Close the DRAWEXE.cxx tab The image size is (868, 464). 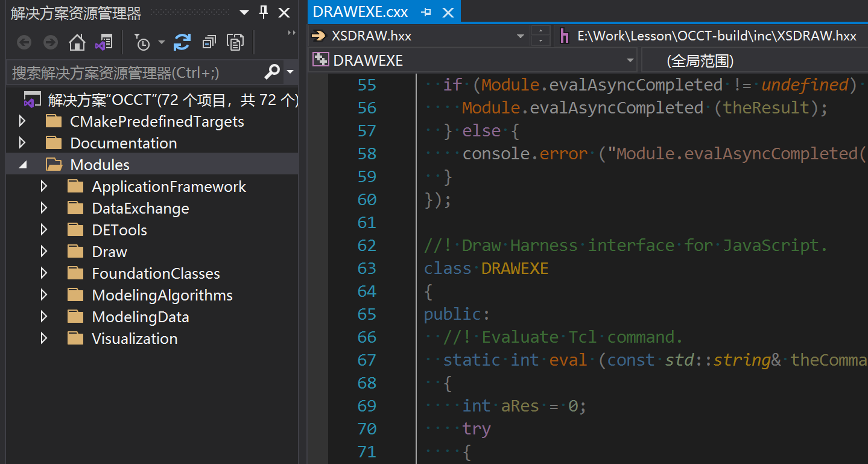[448, 12]
